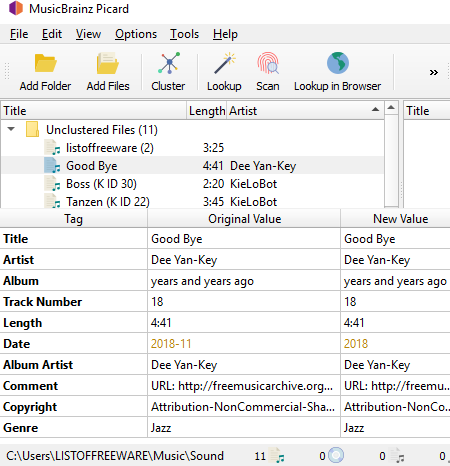450x466 pixels.
Task: Click the Lookup magic wand icon
Action: pos(224,63)
